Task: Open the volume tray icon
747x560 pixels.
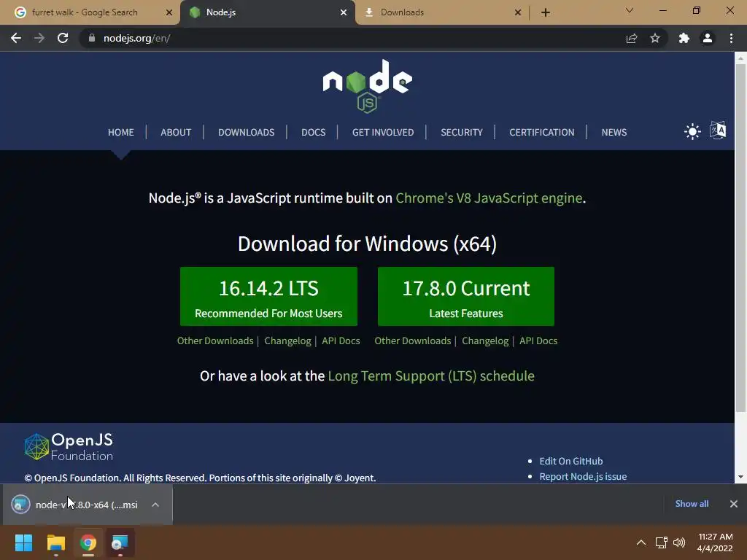Action: pos(679,542)
